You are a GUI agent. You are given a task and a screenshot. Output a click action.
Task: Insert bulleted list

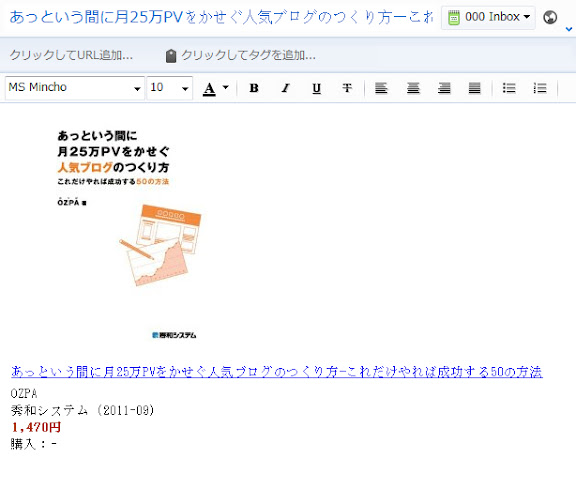click(x=509, y=88)
